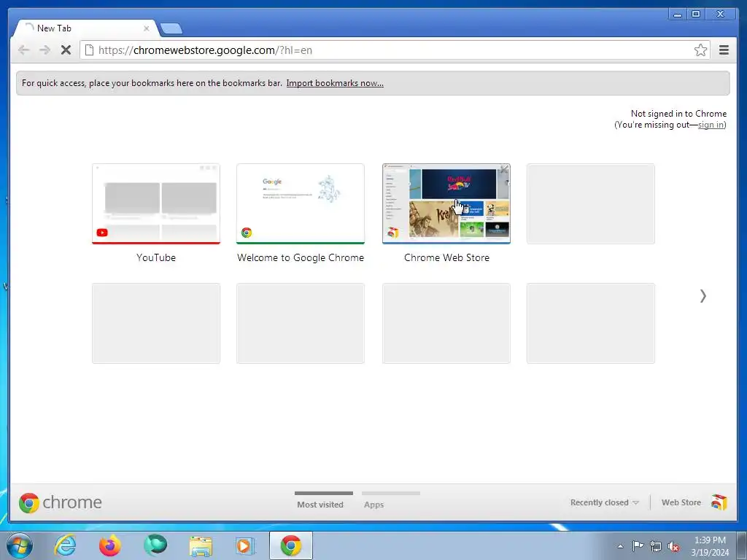Click the taskbar clock 1:39 PM
747x560 pixels.
click(x=710, y=540)
